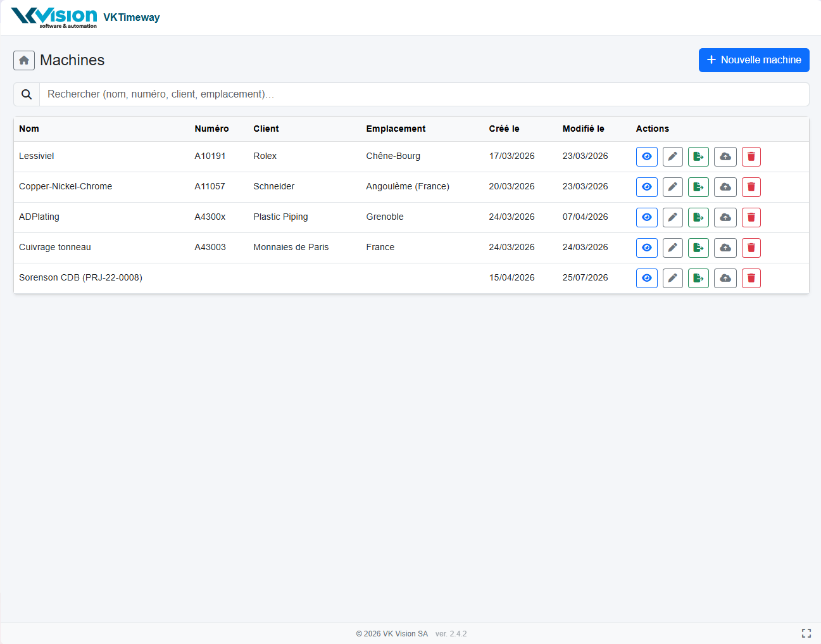Screen dimensions: 821x644
Task: Click the VK Vision logo
Action: click(54, 17)
